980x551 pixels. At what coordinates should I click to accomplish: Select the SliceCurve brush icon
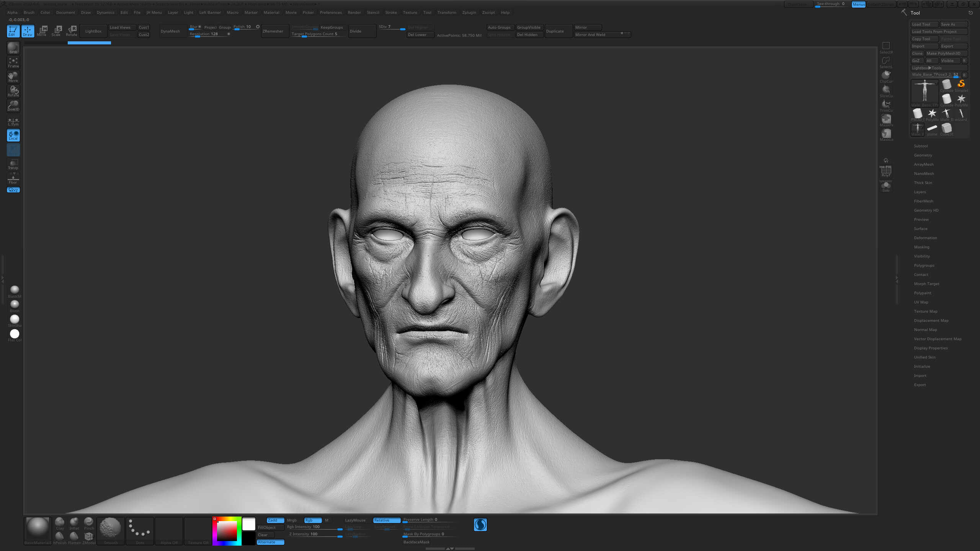point(886,91)
